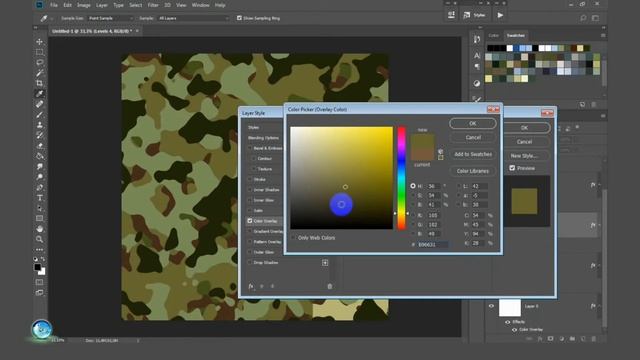Click the Search magnifier icon at top right
The height and width of the screenshot is (360, 640).
[x=583, y=18]
